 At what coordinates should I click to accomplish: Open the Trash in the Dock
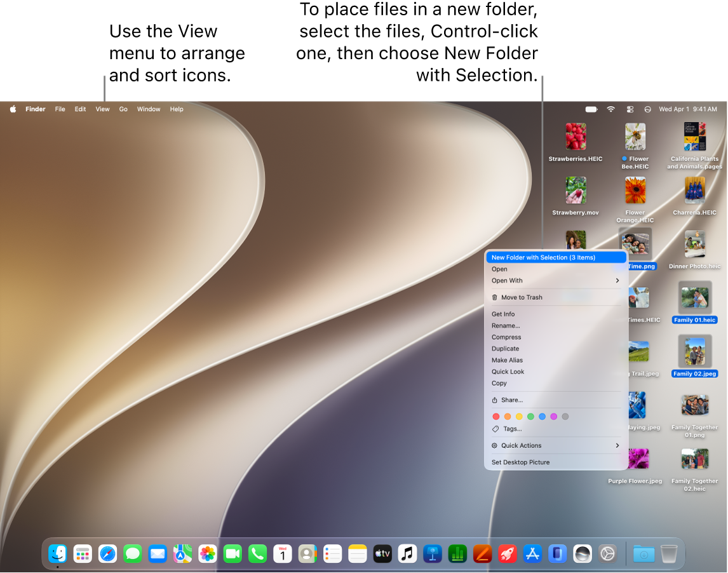coord(669,553)
